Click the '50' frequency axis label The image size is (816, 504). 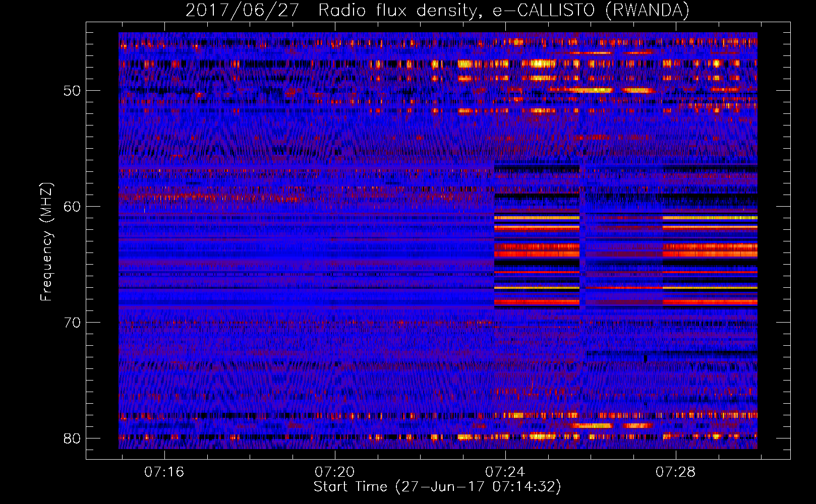pos(72,91)
